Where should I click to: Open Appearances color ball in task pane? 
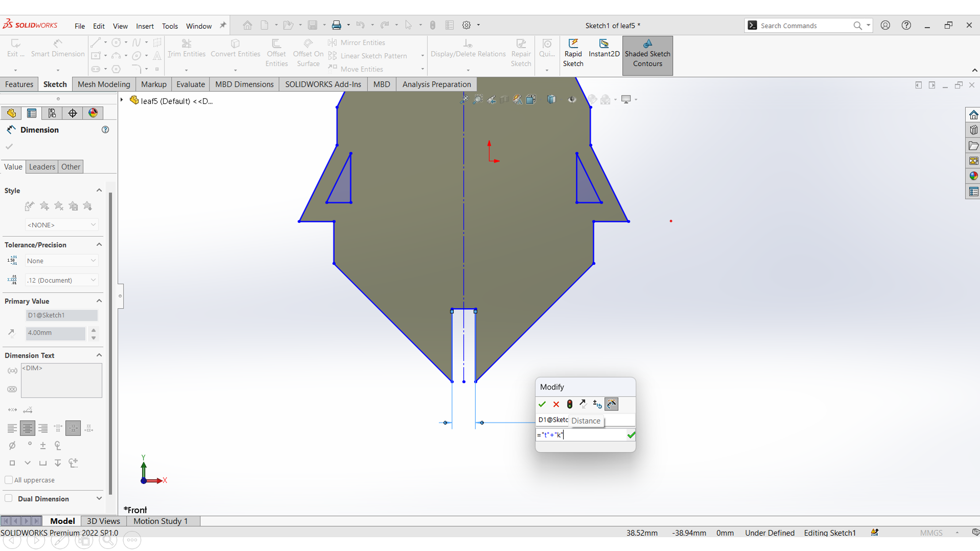point(973,176)
